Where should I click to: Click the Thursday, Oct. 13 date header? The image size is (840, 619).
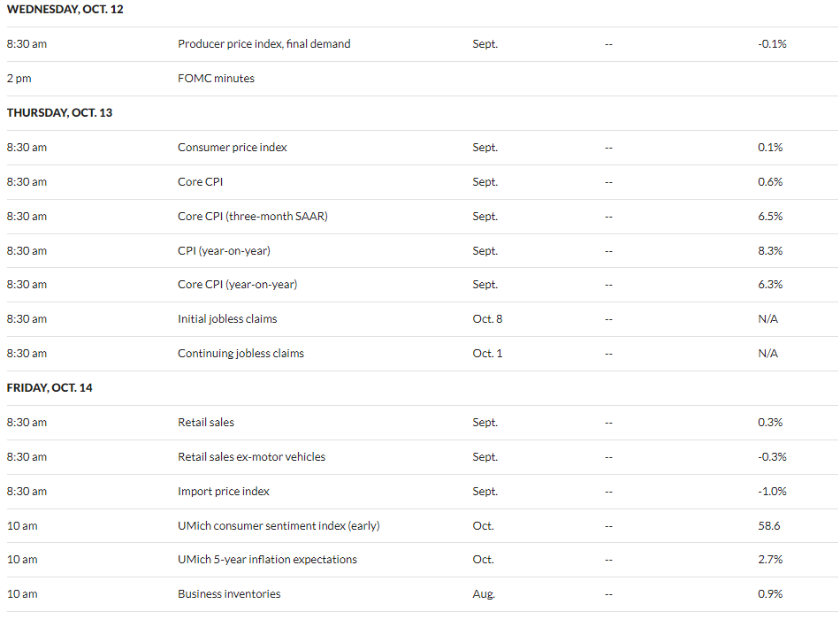[x=59, y=112]
